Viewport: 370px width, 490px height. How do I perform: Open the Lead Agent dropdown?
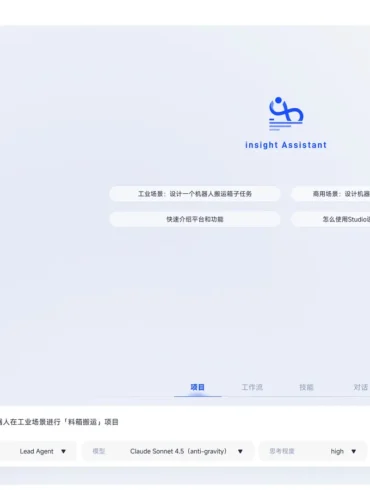(38, 451)
